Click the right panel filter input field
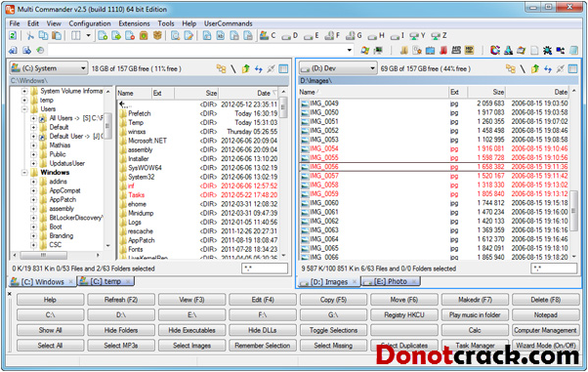 pyautogui.click(x=554, y=269)
